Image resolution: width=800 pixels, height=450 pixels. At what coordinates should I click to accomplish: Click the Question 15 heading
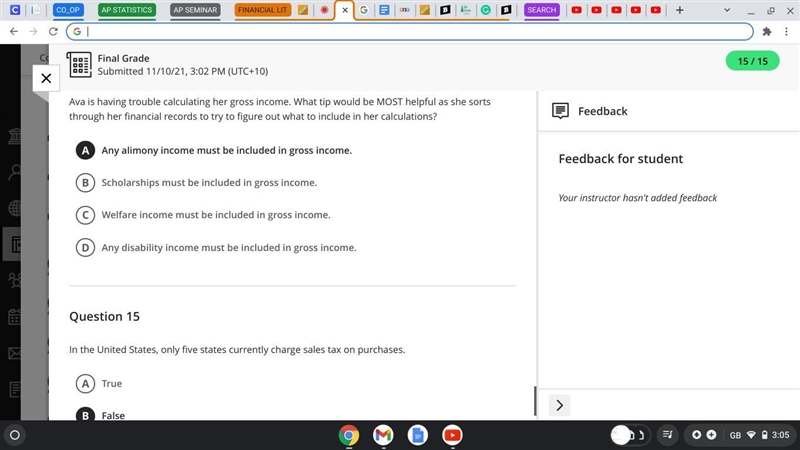coord(105,316)
